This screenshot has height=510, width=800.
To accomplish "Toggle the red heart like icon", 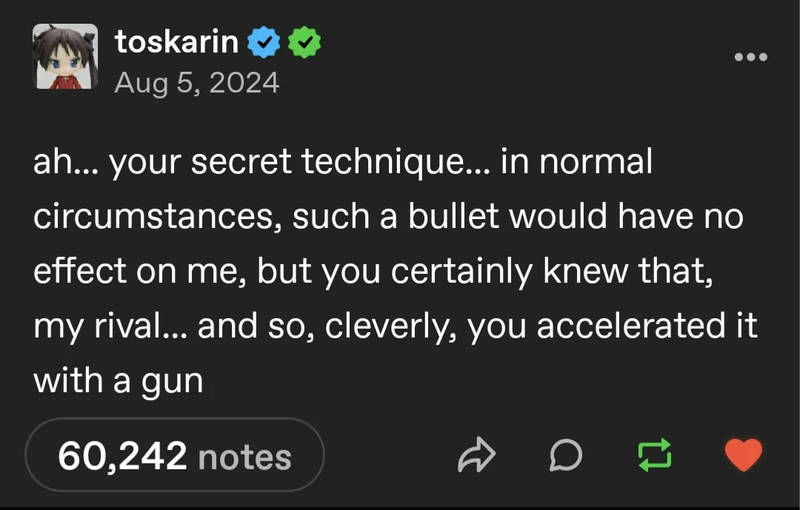I will point(743,454).
